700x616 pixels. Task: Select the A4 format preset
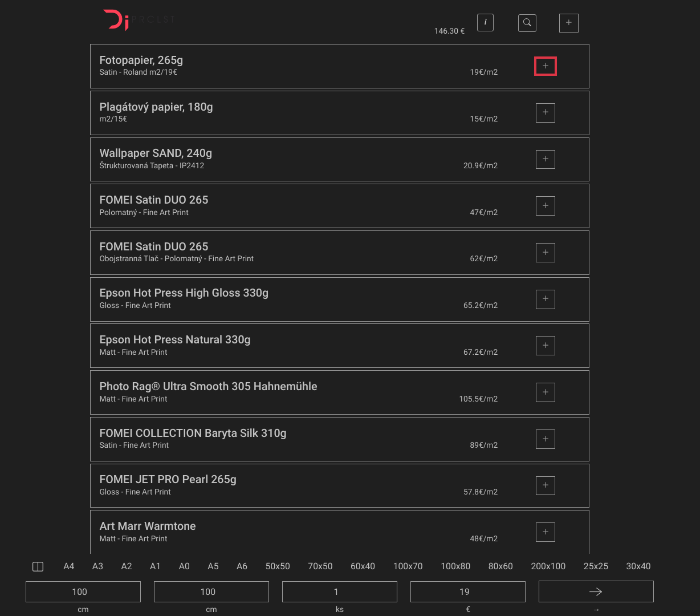[x=69, y=566]
